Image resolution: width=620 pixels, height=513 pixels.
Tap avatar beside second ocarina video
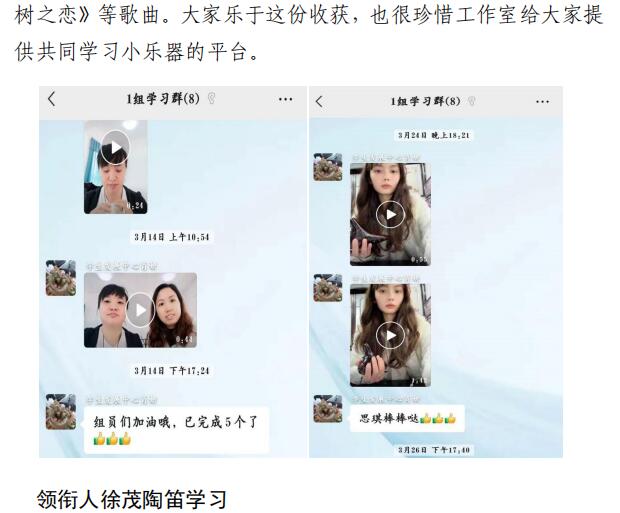pos(328,288)
